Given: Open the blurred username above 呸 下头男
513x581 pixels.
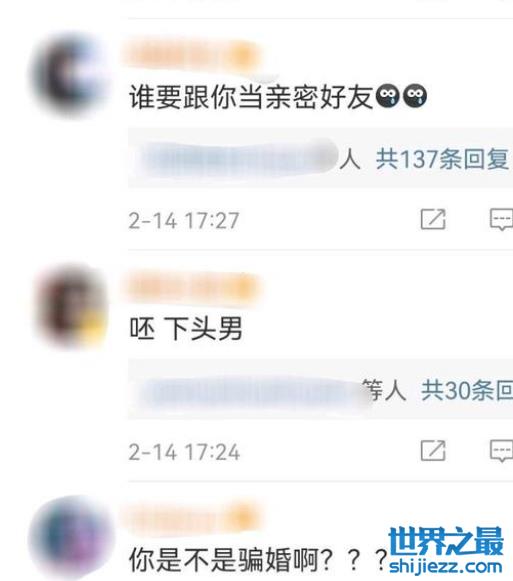Looking at the screenshot, I should pos(193,288).
